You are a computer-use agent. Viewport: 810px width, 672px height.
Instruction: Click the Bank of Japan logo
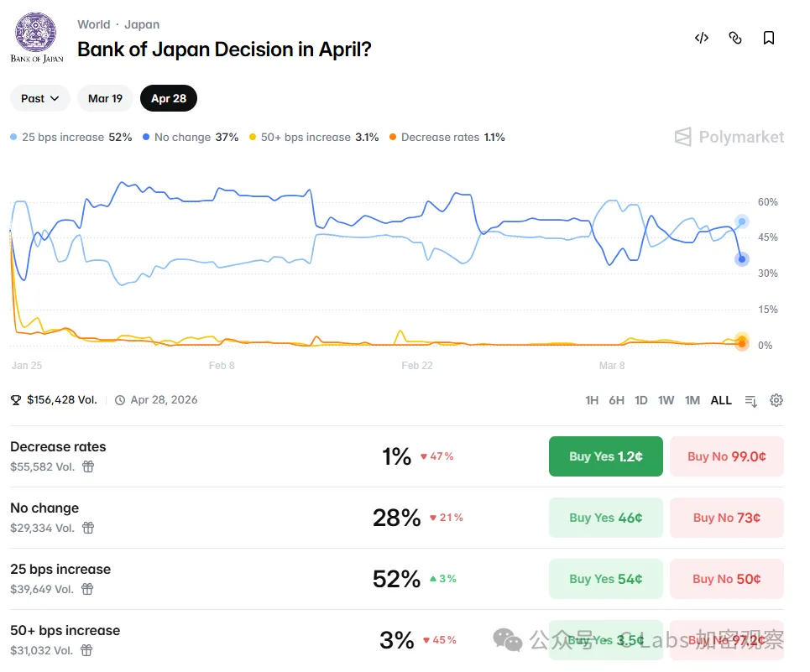coord(37,38)
